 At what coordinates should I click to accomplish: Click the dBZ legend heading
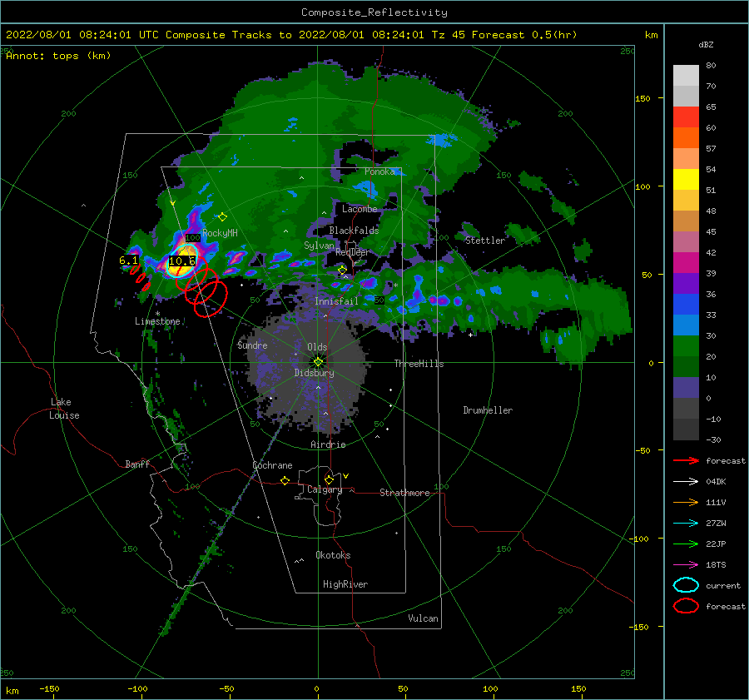[x=706, y=44]
